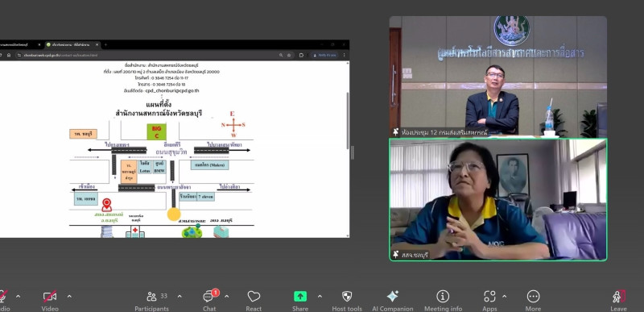Leave the meeting
This screenshot has width=644, height=312.
tap(619, 301)
